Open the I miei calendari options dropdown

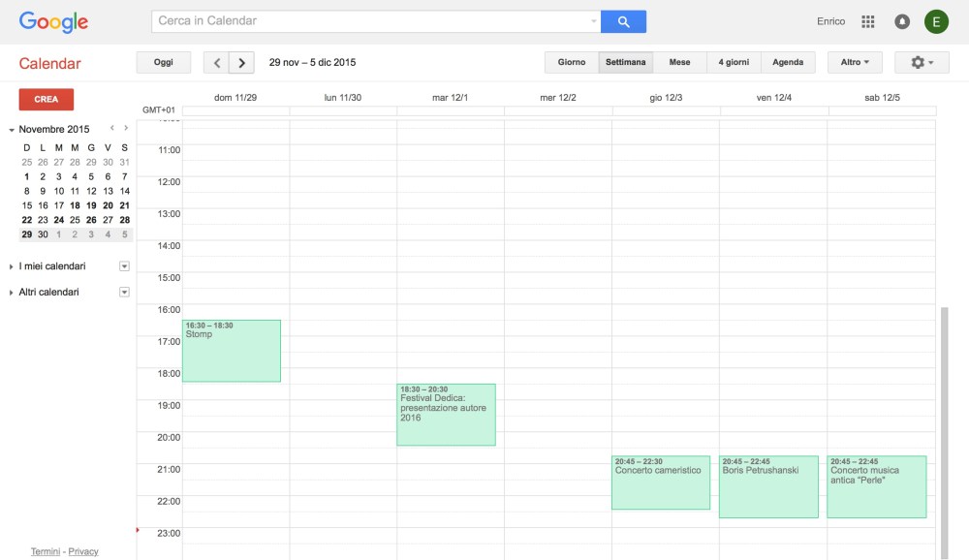124,266
